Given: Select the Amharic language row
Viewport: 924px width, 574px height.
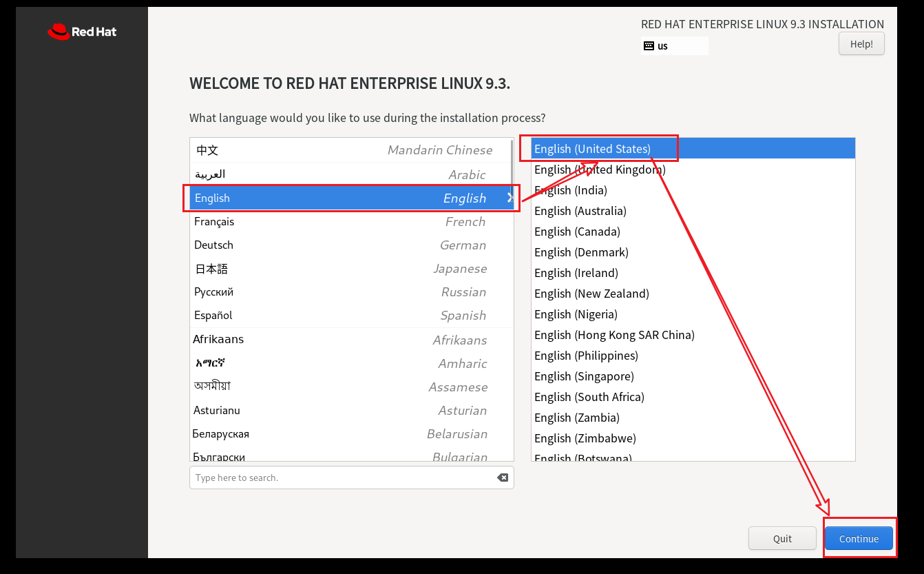Looking at the screenshot, I should coord(352,363).
